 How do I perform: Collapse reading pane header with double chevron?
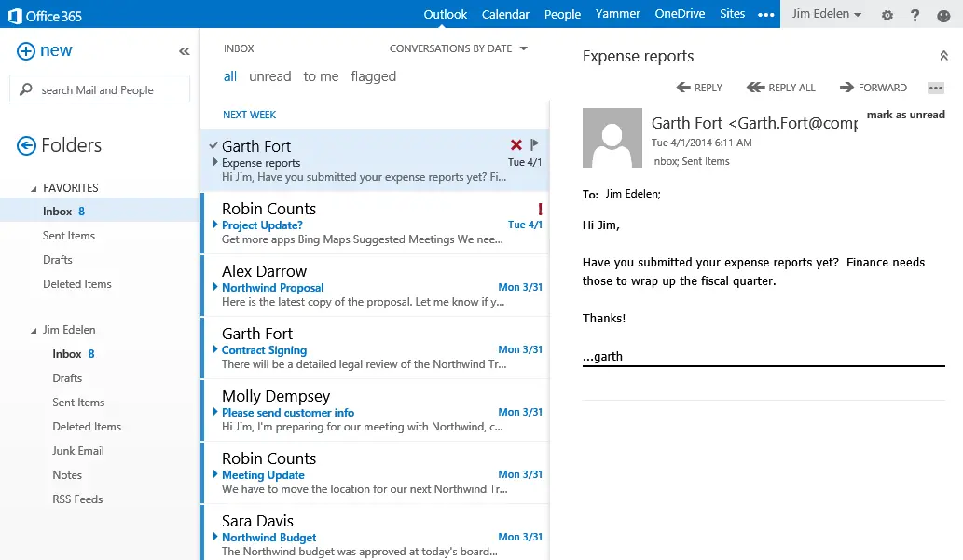[944, 56]
